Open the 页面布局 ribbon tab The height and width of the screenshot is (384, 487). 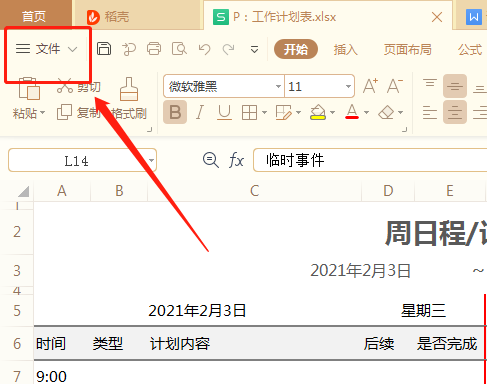click(x=407, y=50)
